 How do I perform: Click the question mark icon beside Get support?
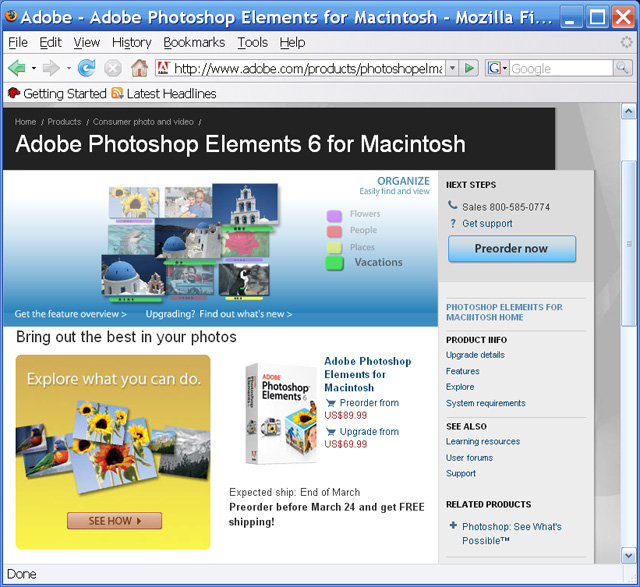pyautogui.click(x=453, y=223)
